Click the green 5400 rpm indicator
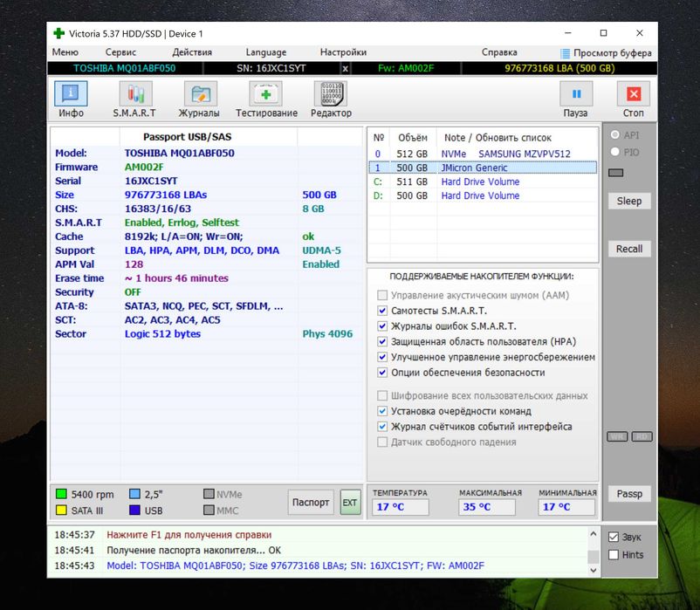This screenshot has width=700, height=610. click(61, 494)
